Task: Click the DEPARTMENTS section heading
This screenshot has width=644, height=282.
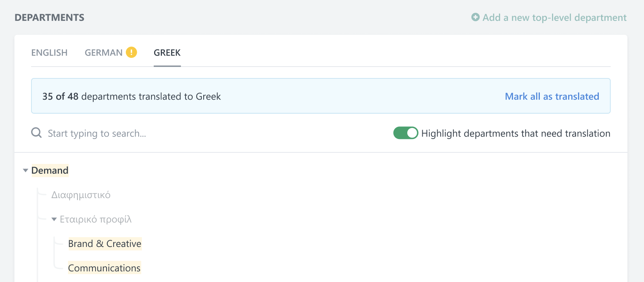Action: [x=50, y=18]
